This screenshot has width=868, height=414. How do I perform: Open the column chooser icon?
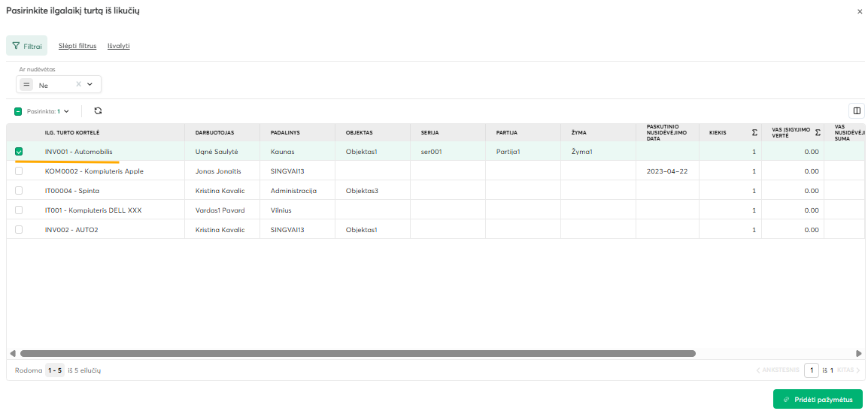click(856, 111)
